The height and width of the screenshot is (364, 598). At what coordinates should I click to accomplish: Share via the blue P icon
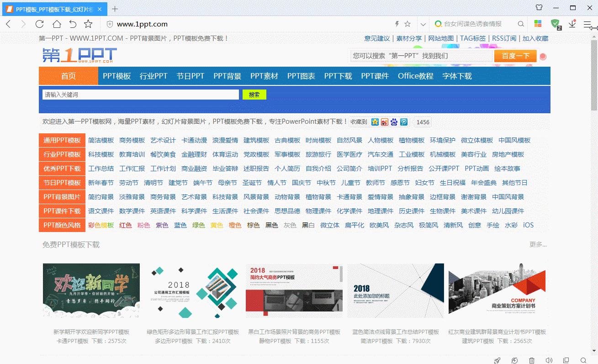point(404,122)
